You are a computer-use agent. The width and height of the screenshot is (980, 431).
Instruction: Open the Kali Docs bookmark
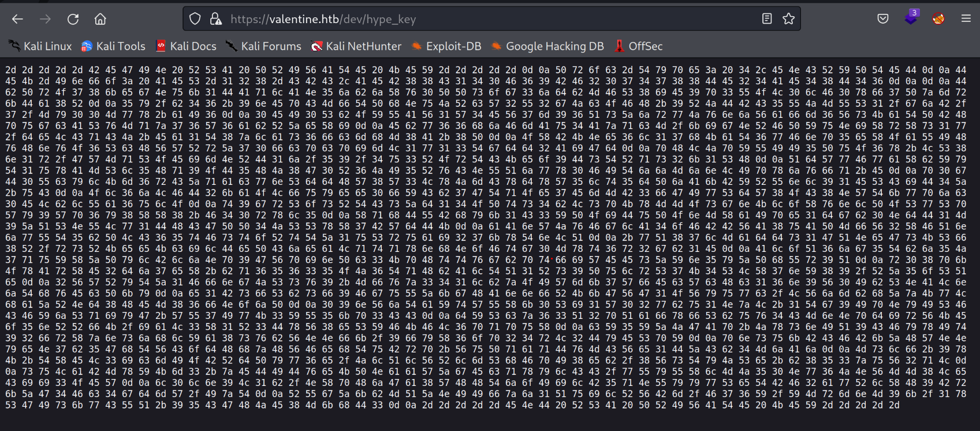tap(186, 46)
